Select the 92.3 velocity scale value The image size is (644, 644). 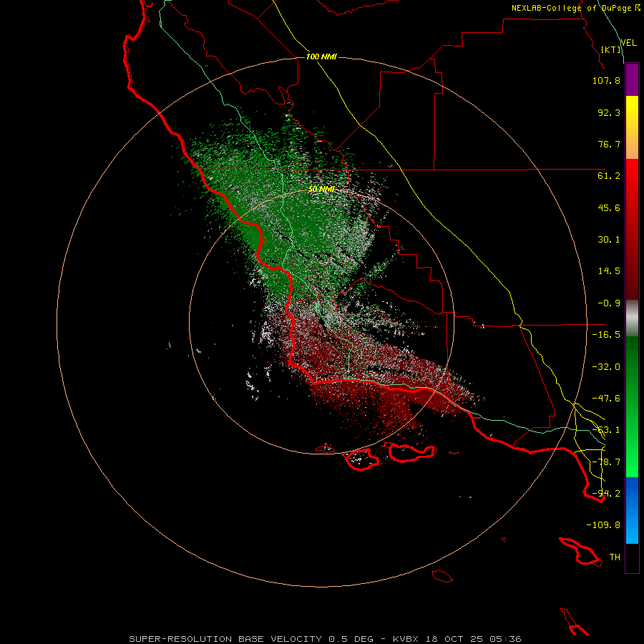[609, 112]
